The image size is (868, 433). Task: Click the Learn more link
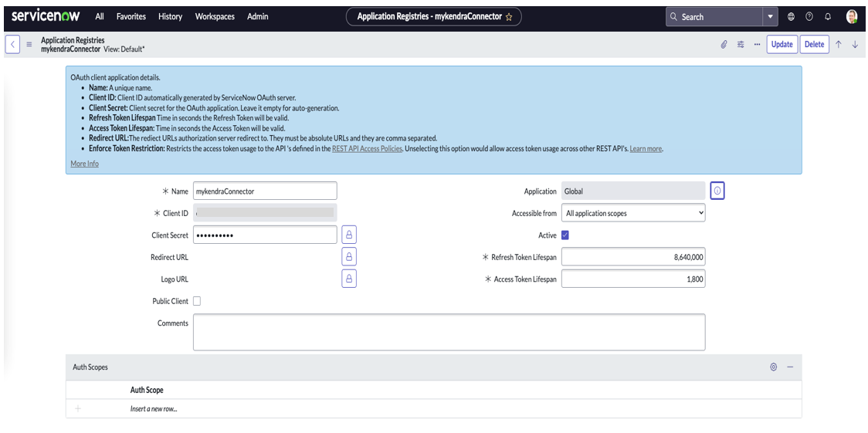click(x=646, y=149)
